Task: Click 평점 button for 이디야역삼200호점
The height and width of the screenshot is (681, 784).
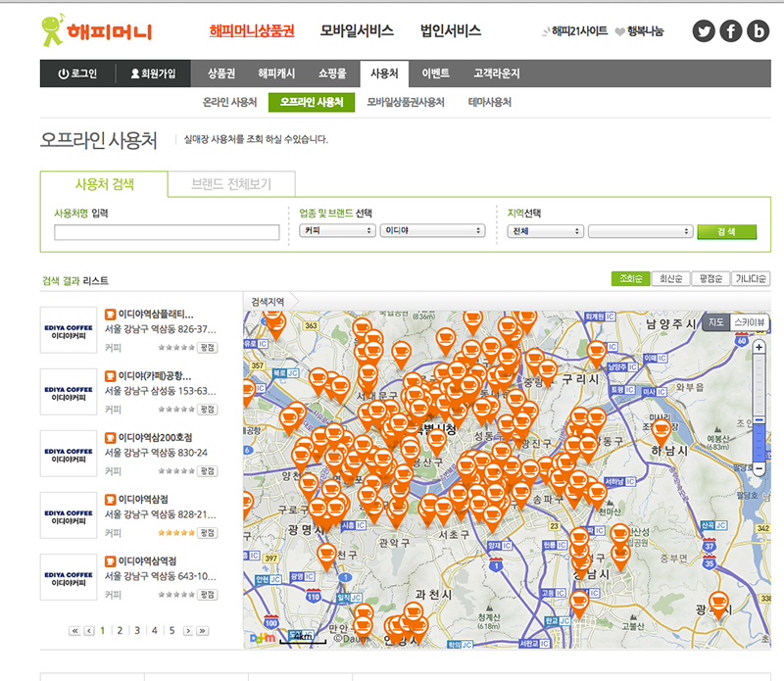Action: [x=207, y=471]
